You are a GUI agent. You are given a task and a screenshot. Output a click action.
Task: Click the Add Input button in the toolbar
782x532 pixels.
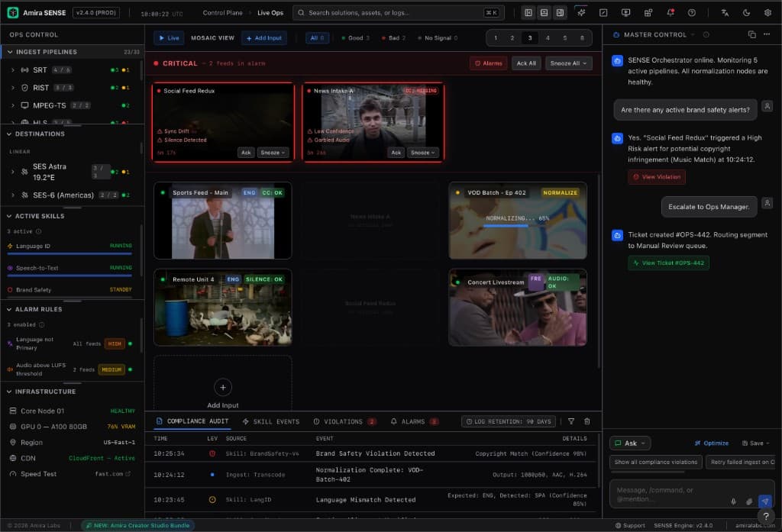(263, 38)
